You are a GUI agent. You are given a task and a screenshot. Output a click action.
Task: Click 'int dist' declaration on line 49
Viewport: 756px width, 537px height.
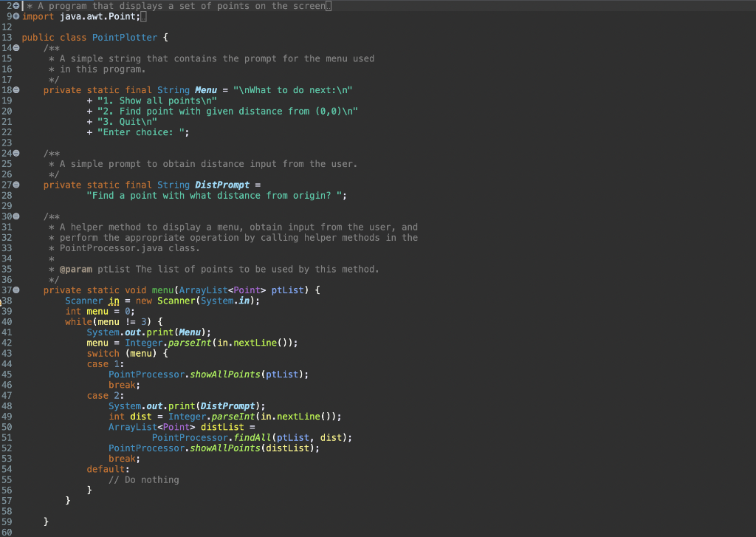click(130, 417)
